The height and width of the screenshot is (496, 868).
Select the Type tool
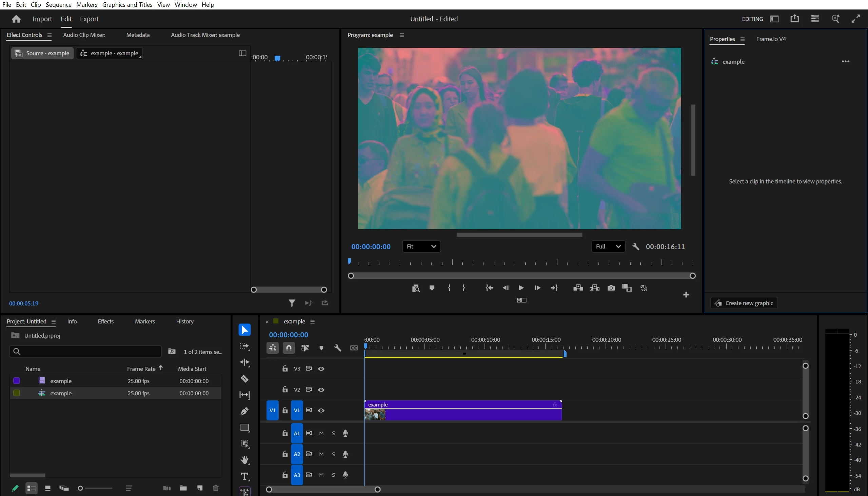pos(244,476)
